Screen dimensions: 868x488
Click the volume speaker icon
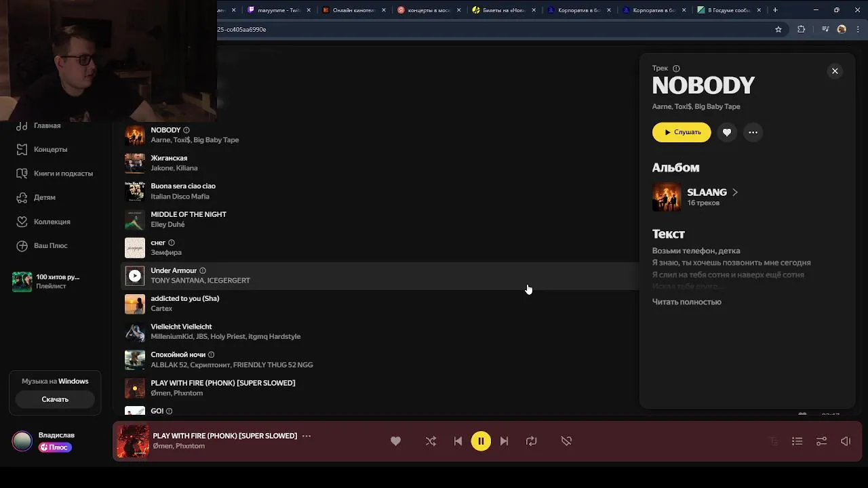click(846, 441)
